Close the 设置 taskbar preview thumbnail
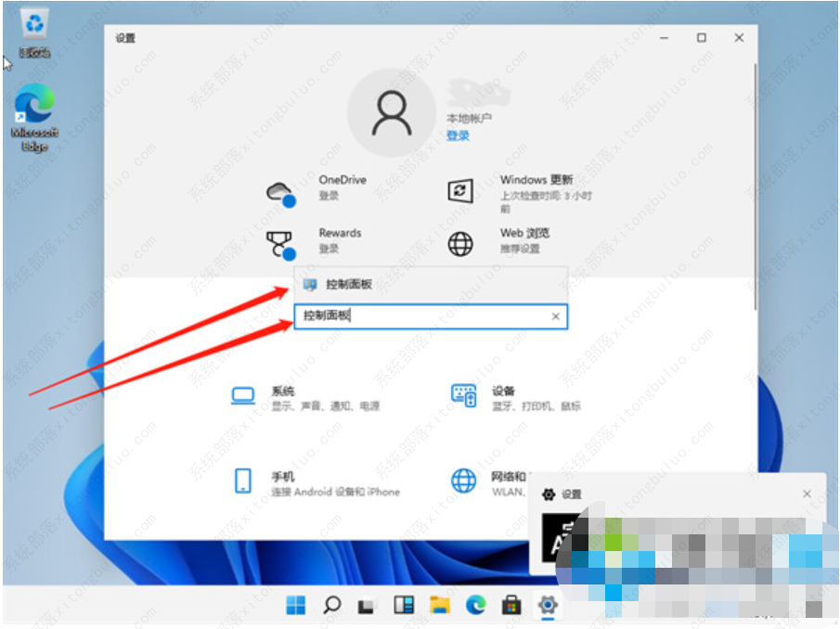 click(807, 494)
